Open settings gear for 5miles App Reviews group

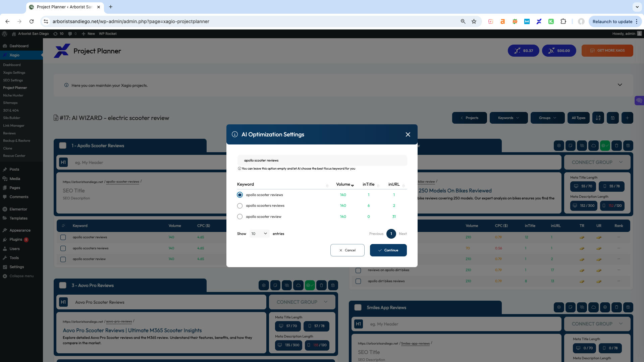(559, 307)
